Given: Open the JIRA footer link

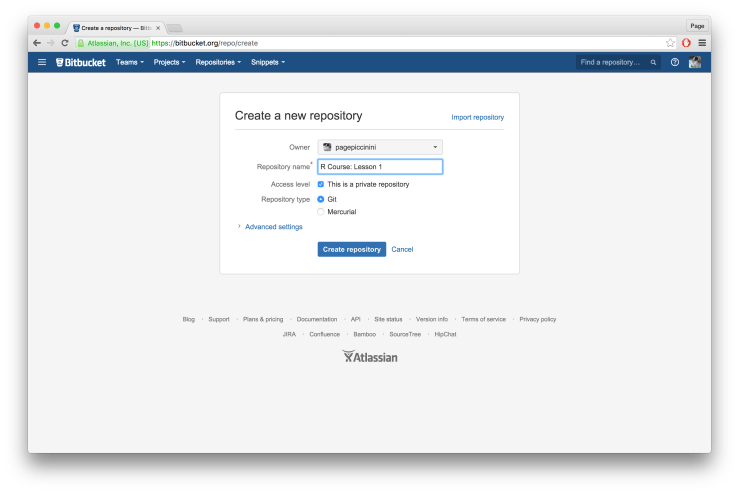Looking at the screenshot, I should (289, 334).
